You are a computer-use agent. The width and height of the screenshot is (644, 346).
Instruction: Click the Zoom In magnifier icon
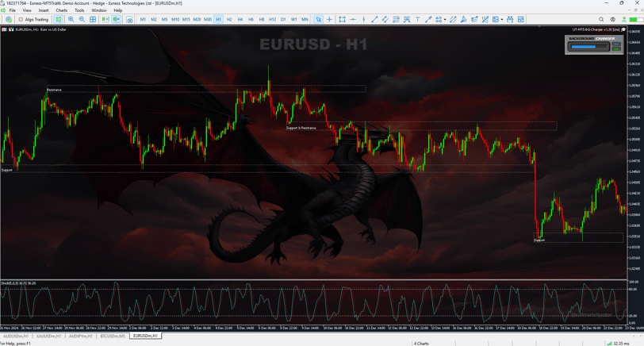point(71,19)
